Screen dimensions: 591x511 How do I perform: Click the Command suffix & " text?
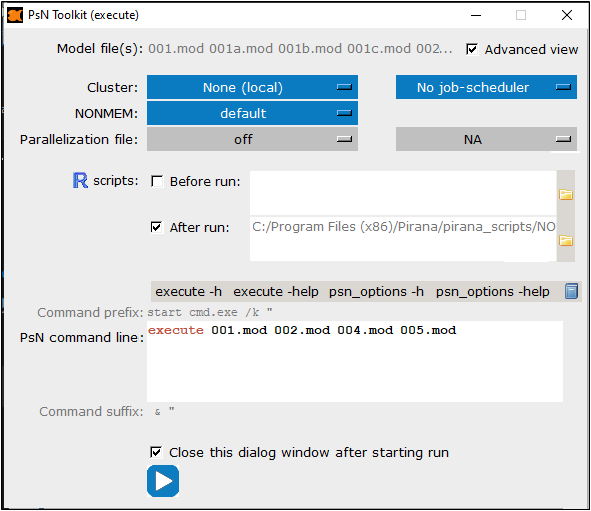click(x=164, y=411)
